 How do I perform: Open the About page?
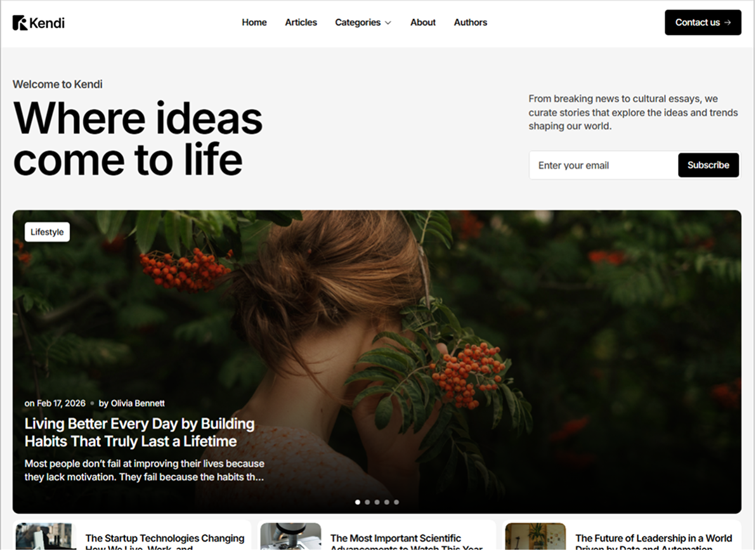tap(423, 22)
